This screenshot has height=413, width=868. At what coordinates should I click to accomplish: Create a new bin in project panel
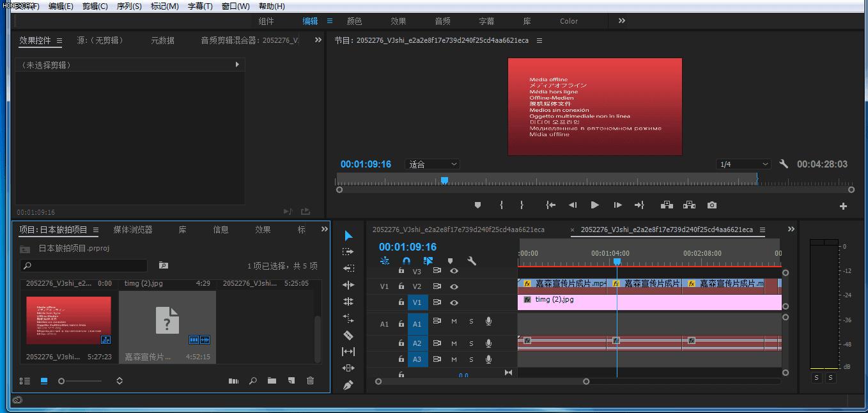[x=272, y=381]
